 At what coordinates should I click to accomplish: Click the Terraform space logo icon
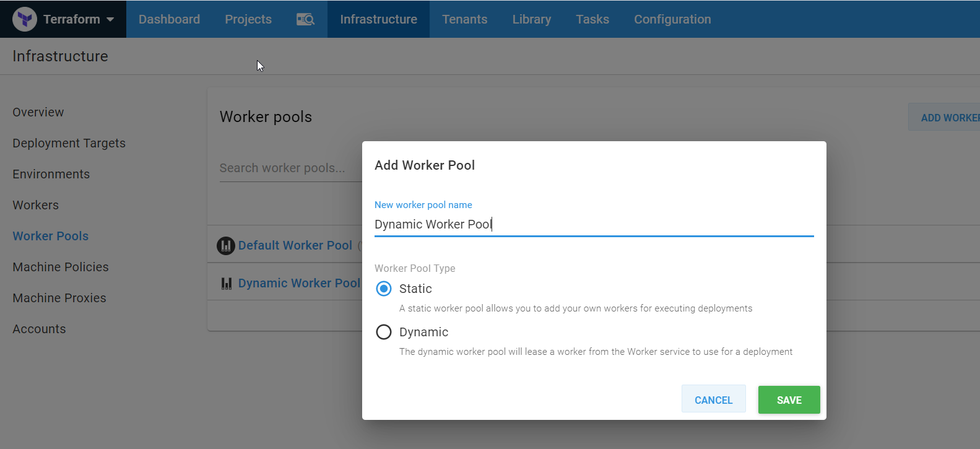[x=25, y=19]
